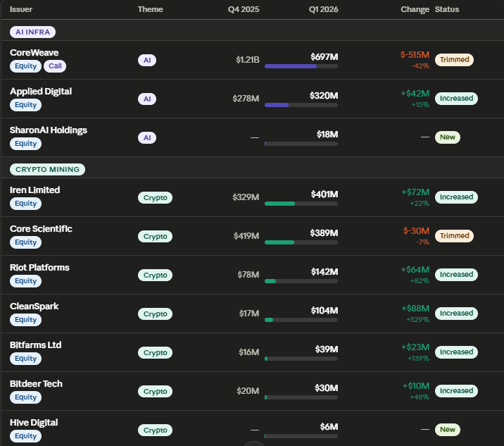This screenshot has width=504, height=446.
Task: Click Riot Platforms' Equity tag
Action: (x=26, y=281)
